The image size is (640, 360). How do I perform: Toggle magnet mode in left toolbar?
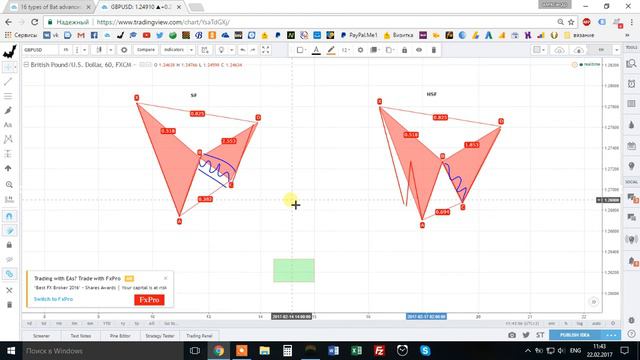pos(9,216)
